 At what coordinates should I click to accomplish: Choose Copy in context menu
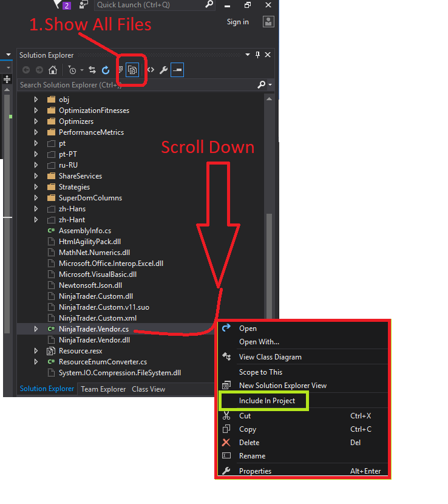pos(304,429)
